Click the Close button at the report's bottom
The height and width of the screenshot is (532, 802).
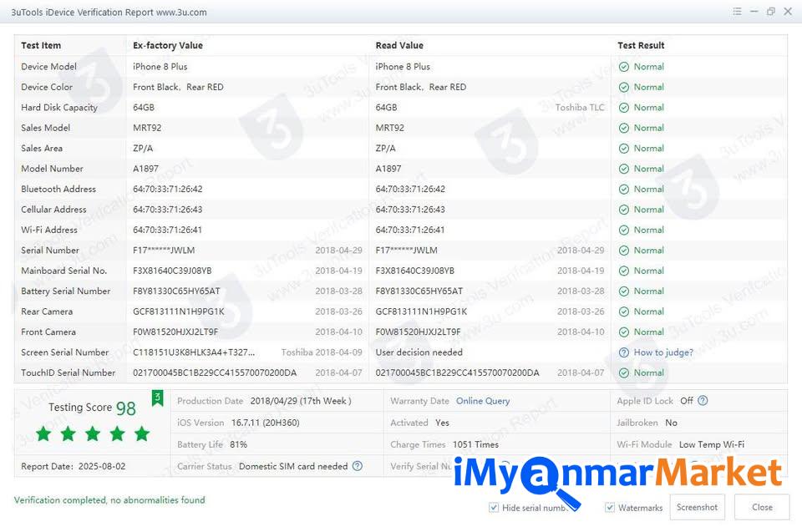762,508
